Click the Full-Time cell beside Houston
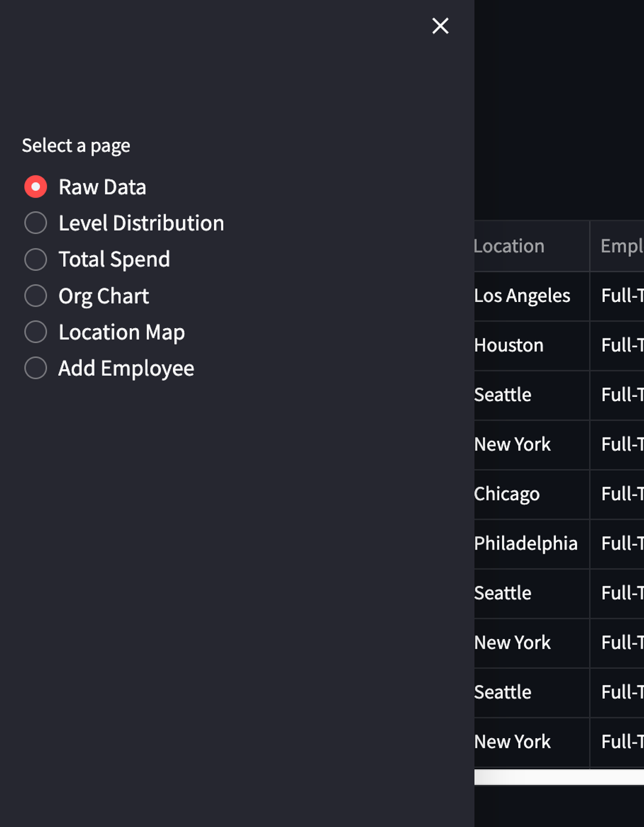 point(620,345)
